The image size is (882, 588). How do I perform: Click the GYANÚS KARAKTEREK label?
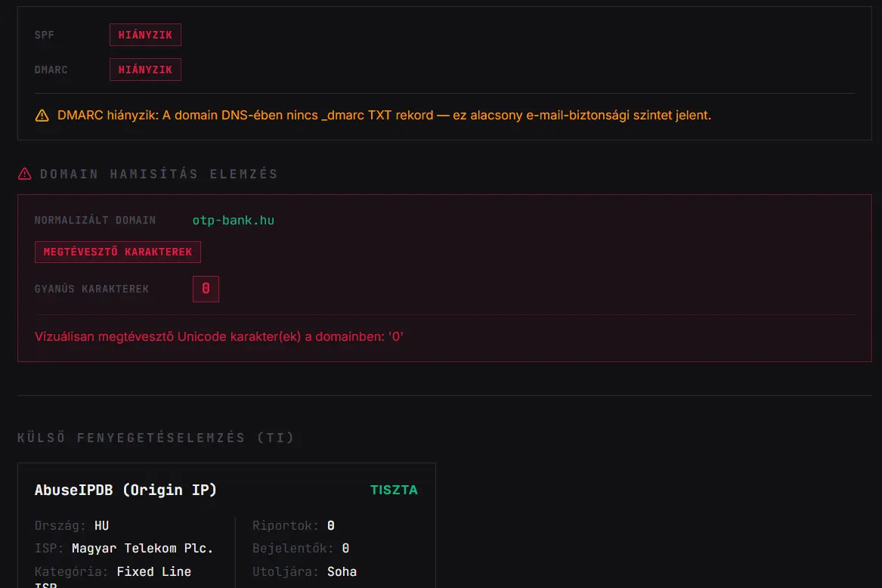coord(91,289)
